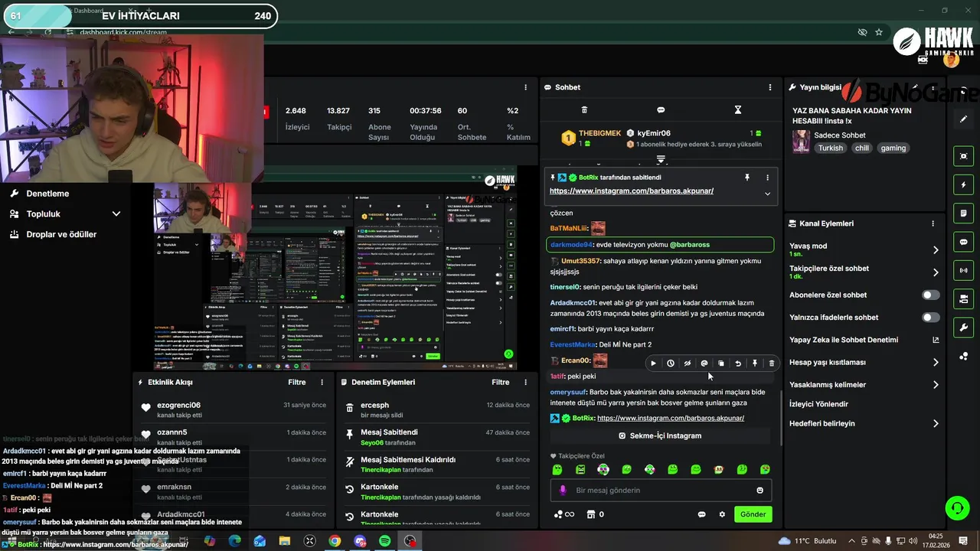
Task: Click Filtre in Denetim Eylemleri panel
Action: tap(501, 382)
